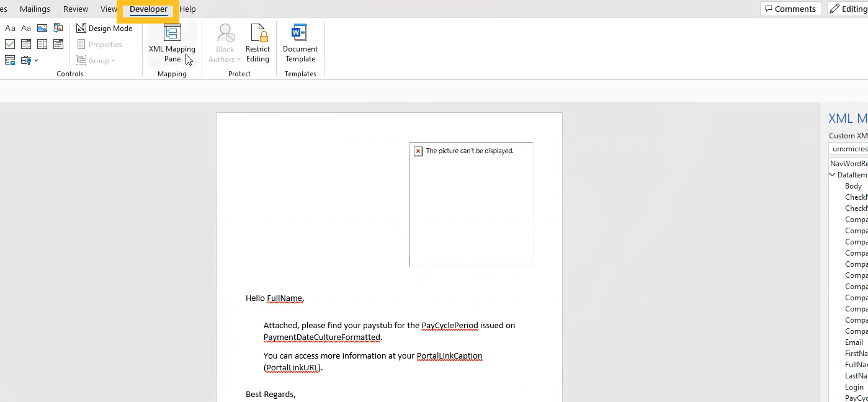
Task: Click the Restrict Editing button
Action: tap(257, 43)
